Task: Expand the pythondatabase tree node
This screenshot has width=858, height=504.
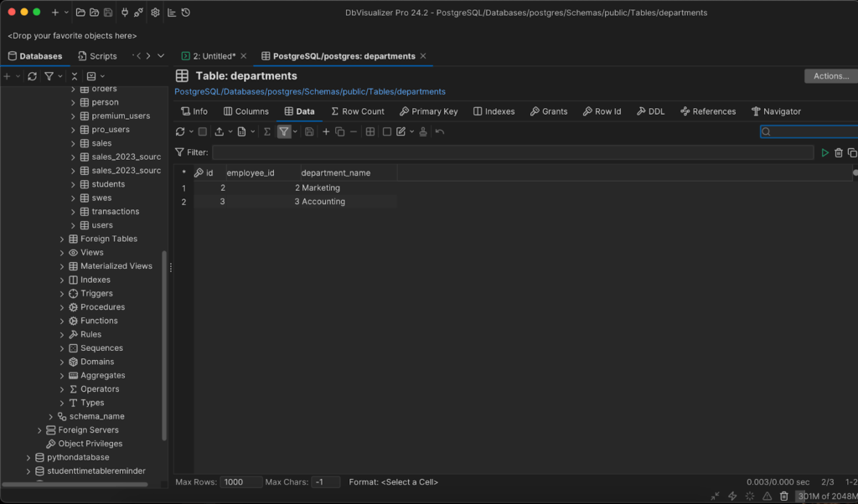Action: [x=28, y=458]
